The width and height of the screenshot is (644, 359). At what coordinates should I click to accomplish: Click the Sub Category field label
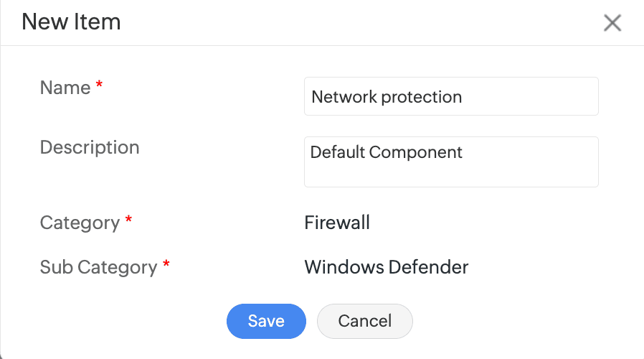click(98, 267)
